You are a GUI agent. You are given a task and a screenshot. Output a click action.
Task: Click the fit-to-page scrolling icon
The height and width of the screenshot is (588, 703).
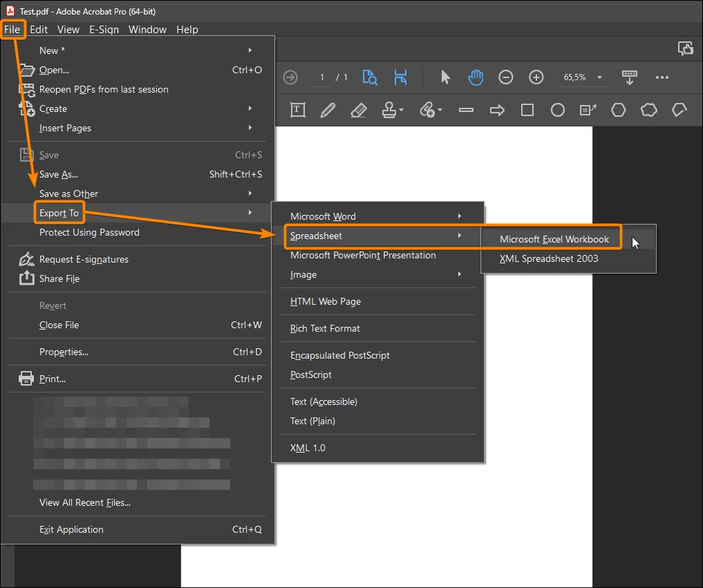[x=400, y=77]
